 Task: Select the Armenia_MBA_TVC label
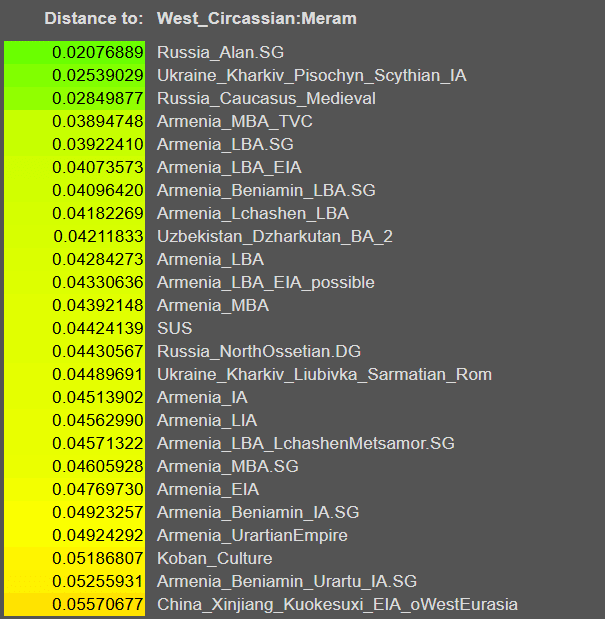click(x=235, y=121)
